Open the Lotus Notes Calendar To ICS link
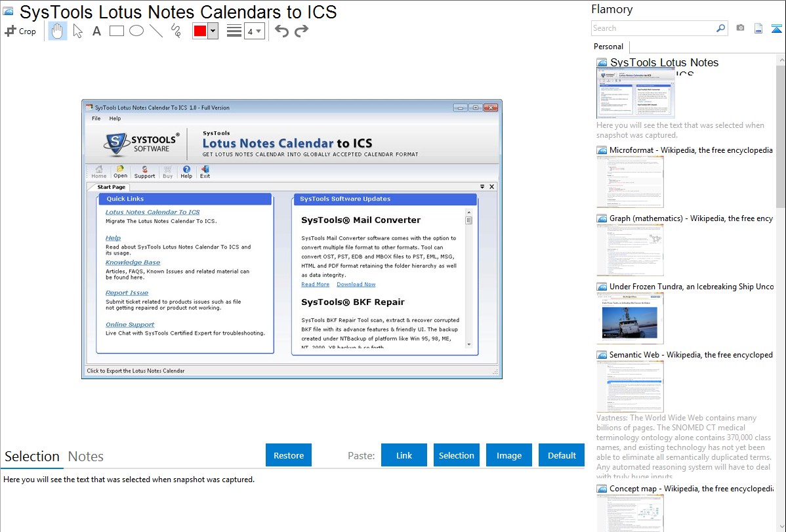Viewport: 786px width, 532px height. click(152, 212)
